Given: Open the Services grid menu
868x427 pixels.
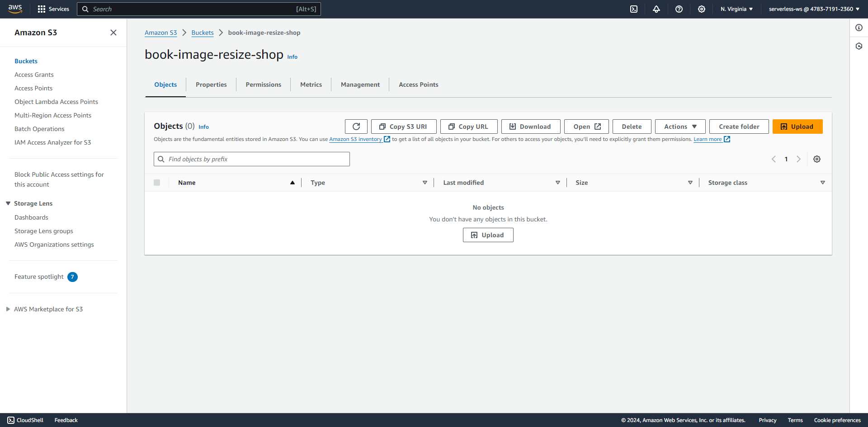Looking at the screenshot, I should (x=53, y=9).
